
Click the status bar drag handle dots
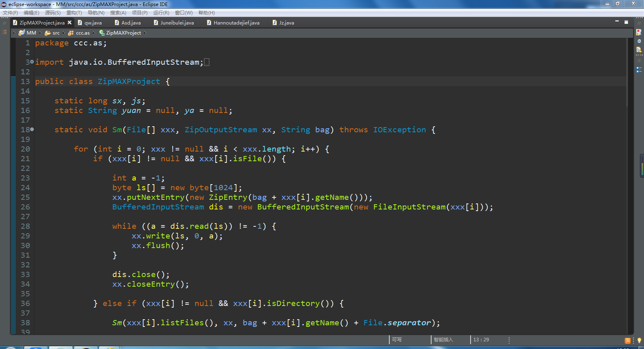tap(509, 340)
